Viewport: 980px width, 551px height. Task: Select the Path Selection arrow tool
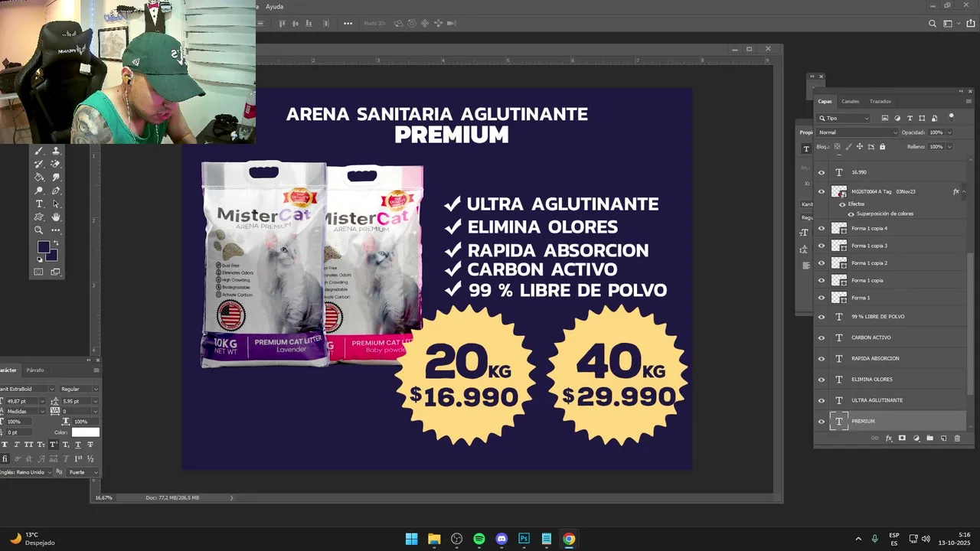click(55, 204)
